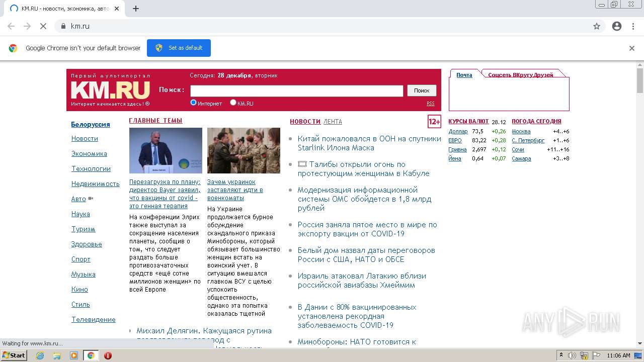The height and width of the screenshot is (362, 644).
Task: Click the volume icon in system tray
Action: (572, 355)
